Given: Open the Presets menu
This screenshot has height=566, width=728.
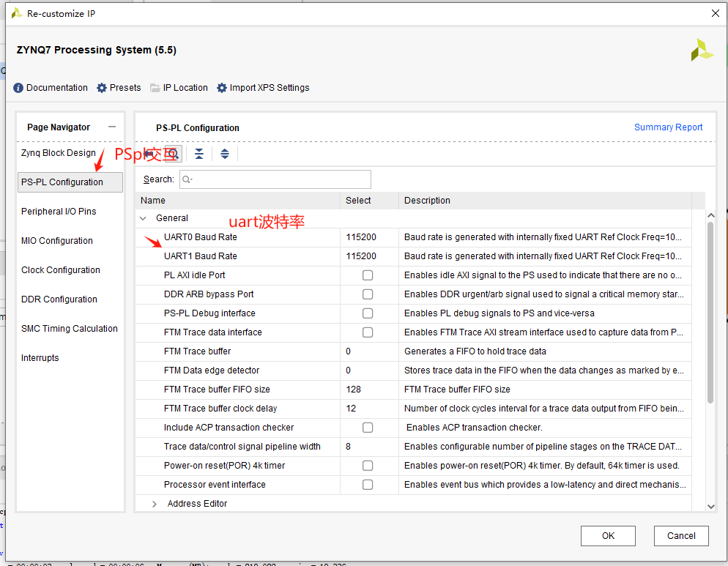Looking at the screenshot, I should coord(125,88).
